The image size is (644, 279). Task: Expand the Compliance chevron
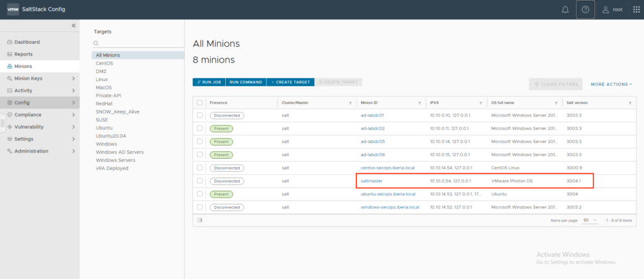click(74, 115)
